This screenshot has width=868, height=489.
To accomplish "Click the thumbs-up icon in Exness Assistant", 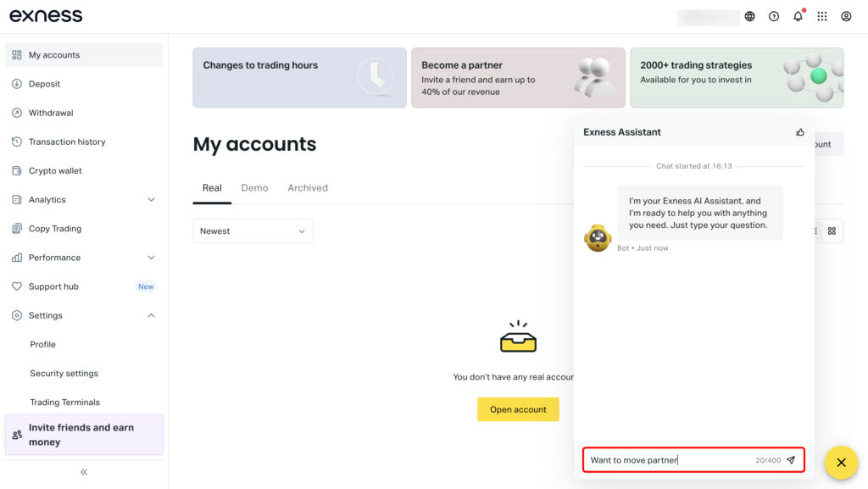I will [800, 132].
